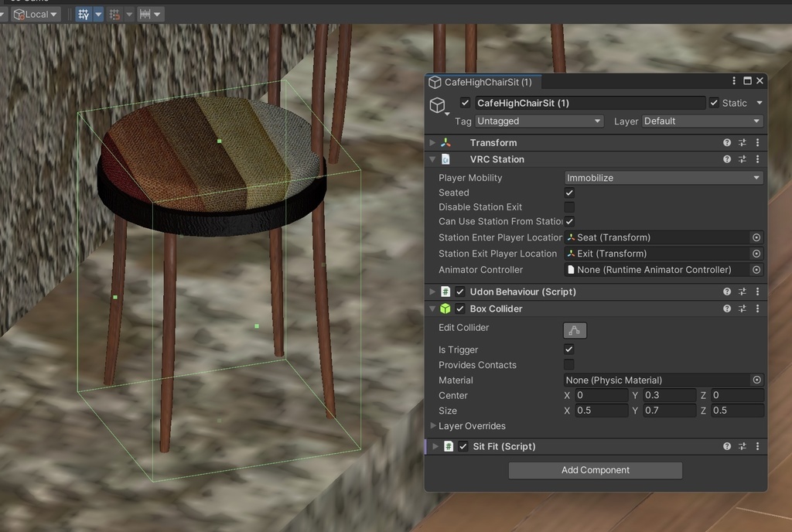Click the Transform component icon
792x532 pixels.
pos(444,142)
